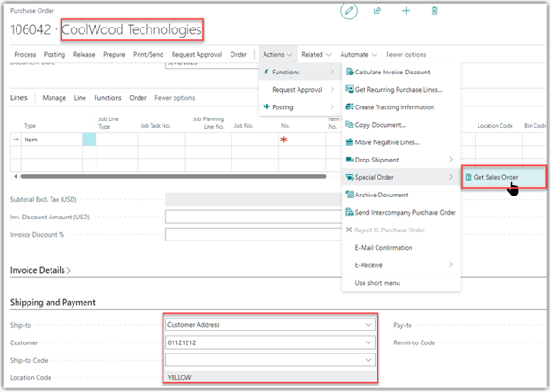Screen dimensions: 551x392
Task: Open the Actions dropdown menu
Action: (x=277, y=54)
